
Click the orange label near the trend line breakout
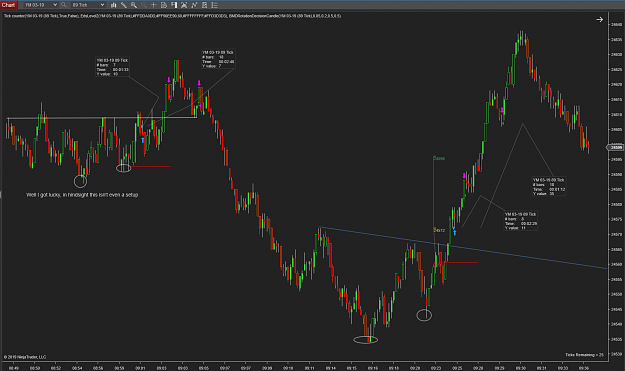coord(439,230)
